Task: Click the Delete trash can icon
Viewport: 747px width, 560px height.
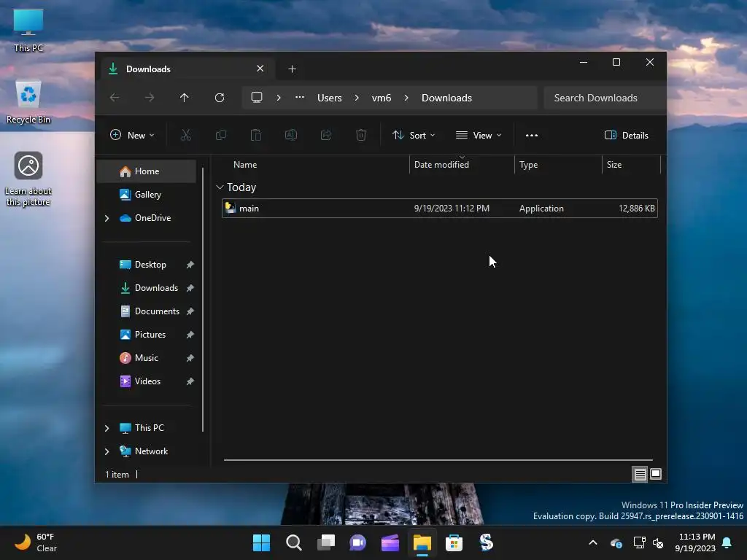Action: click(361, 135)
